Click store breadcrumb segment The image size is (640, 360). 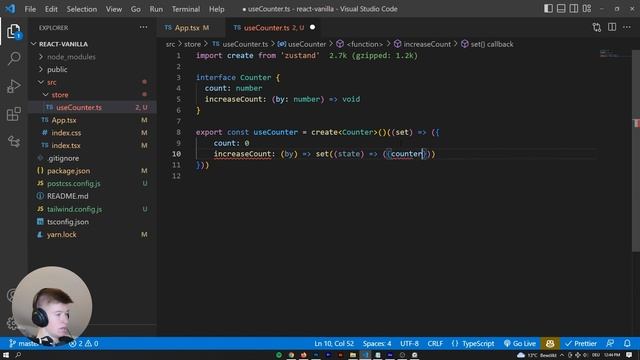(192, 44)
